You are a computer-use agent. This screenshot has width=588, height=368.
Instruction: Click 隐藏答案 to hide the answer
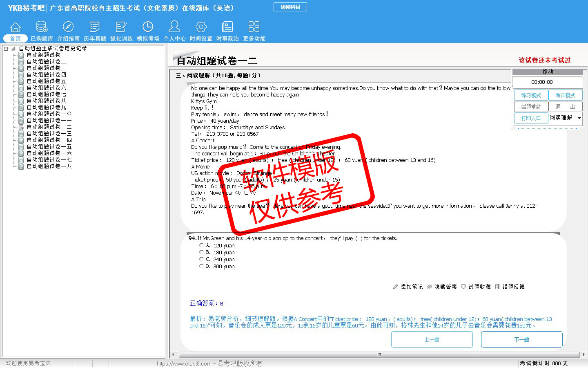442,287
